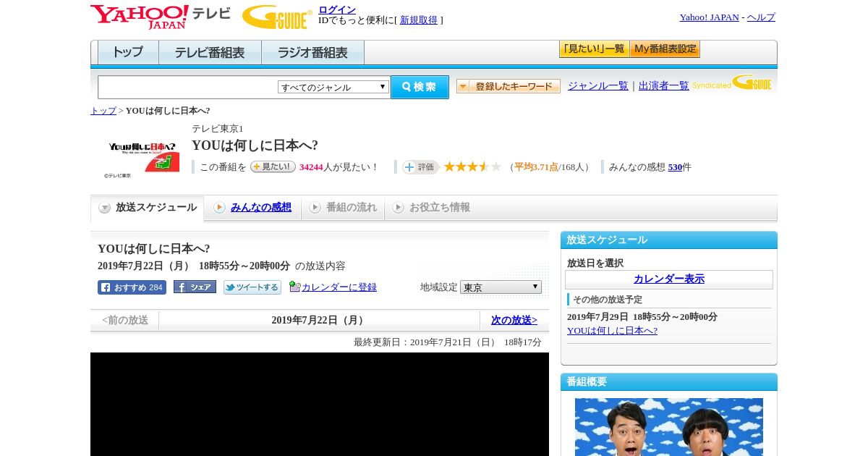Click the down-arrow icon on 放送スケジュール tab

coord(105,208)
